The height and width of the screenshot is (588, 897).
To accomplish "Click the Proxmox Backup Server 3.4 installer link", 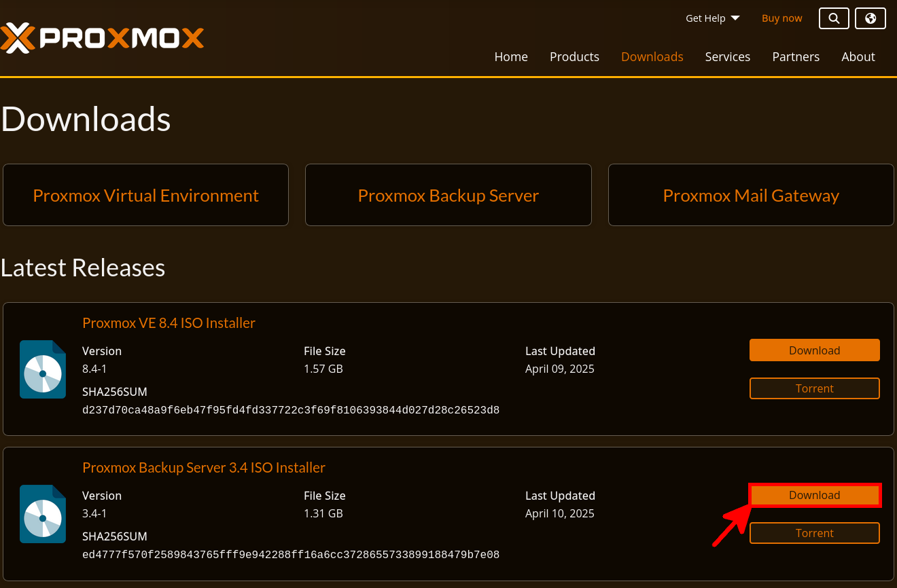I will tap(204, 467).
